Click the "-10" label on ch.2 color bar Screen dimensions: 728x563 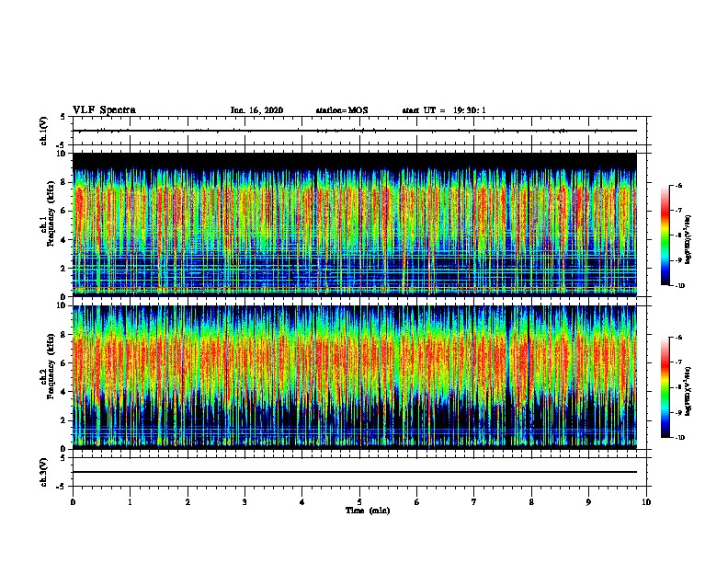(679, 438)
